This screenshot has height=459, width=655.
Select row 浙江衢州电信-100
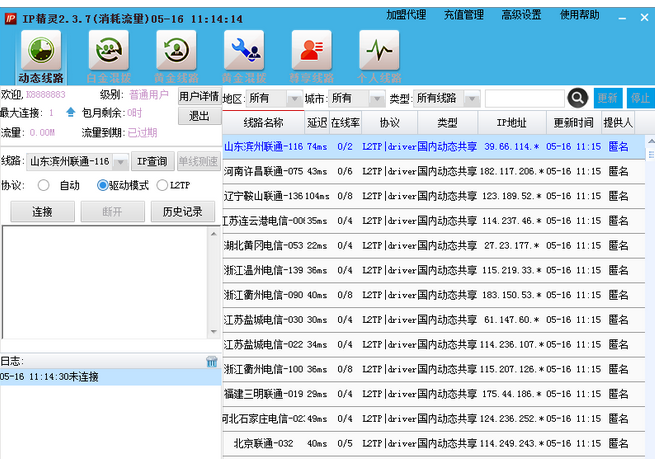click(434, 369)
